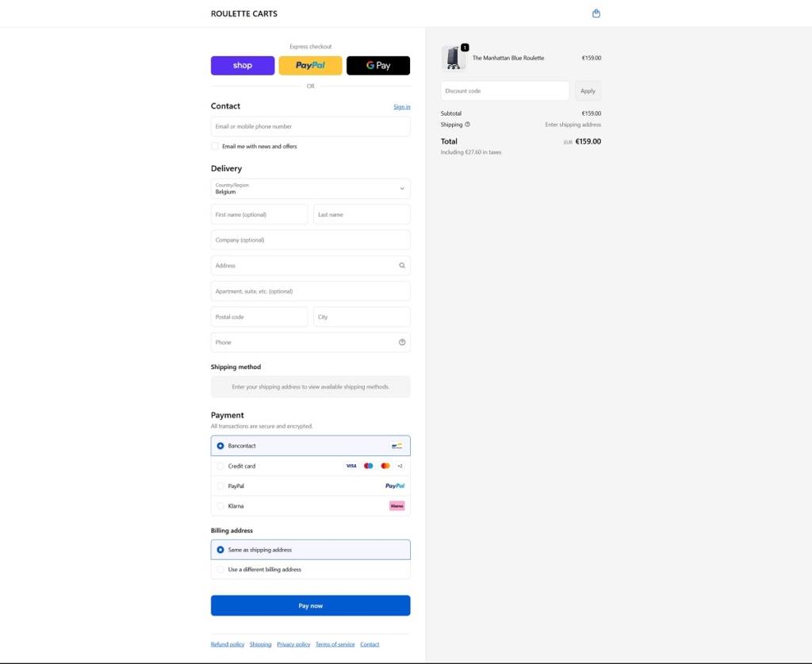Open the Country/Region dropdown
Screen dimensions: 812x664
click(310, 189)
